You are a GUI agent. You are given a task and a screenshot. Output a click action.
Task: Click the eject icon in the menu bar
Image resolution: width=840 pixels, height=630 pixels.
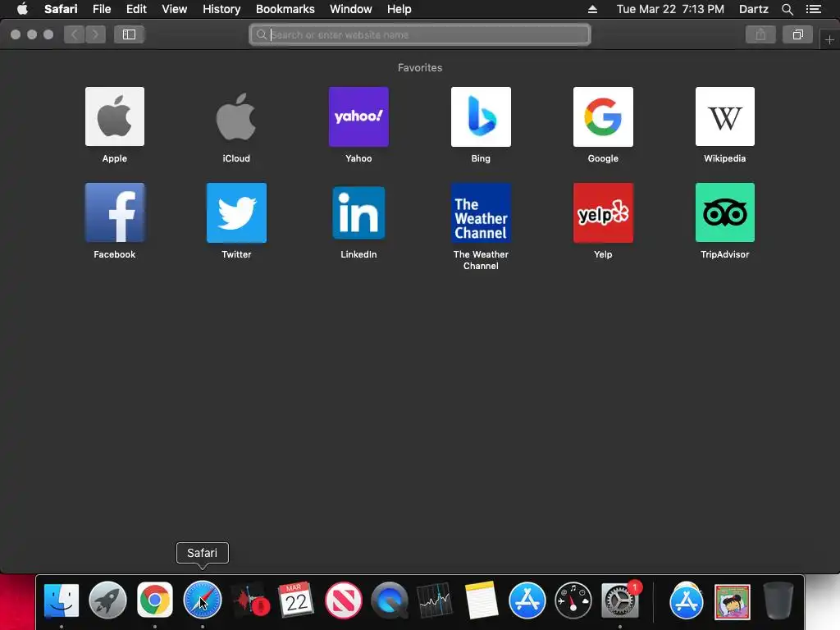(592, 9)
